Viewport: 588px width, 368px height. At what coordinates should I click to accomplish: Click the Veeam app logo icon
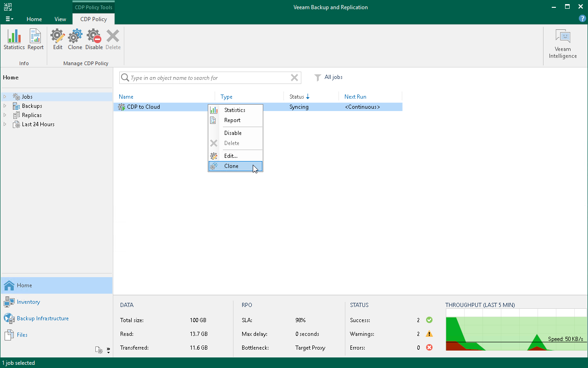pyautogui.click(x=7, y=7)
